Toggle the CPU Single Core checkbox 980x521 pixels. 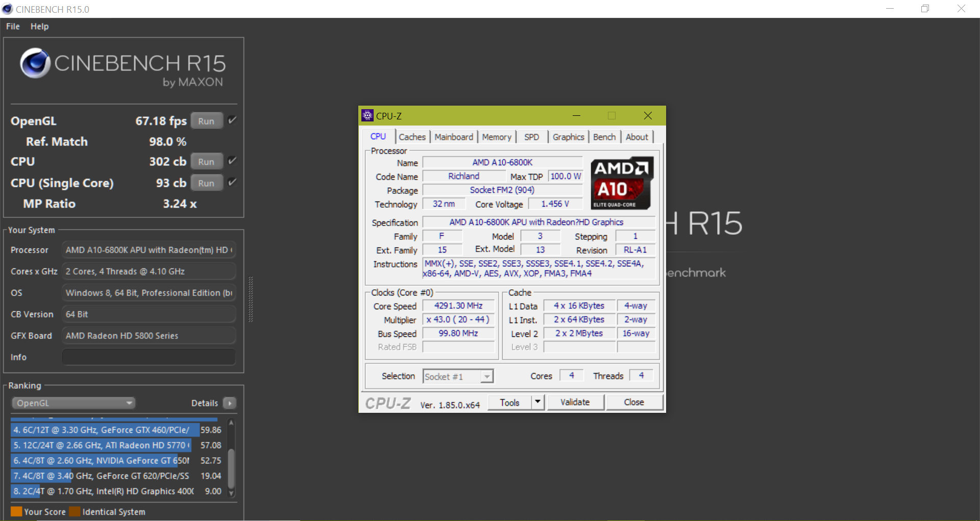232,182
